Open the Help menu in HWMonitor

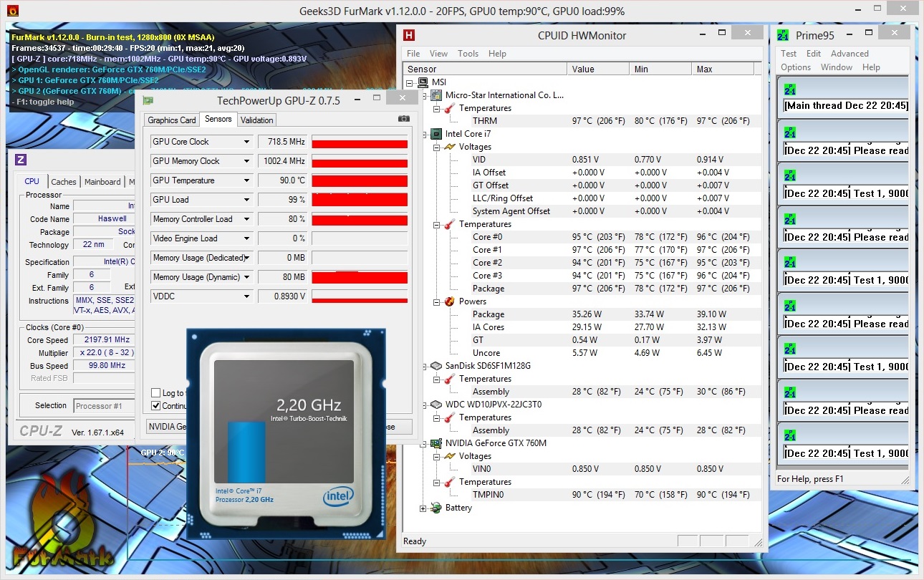[x=498, y=54]
